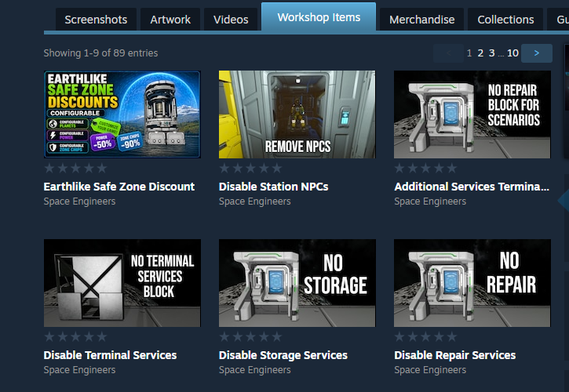Jump to page 2 of entries
The height and width of the screenshot is (392, 569).
pyautogui.click(x=480, y=53)
